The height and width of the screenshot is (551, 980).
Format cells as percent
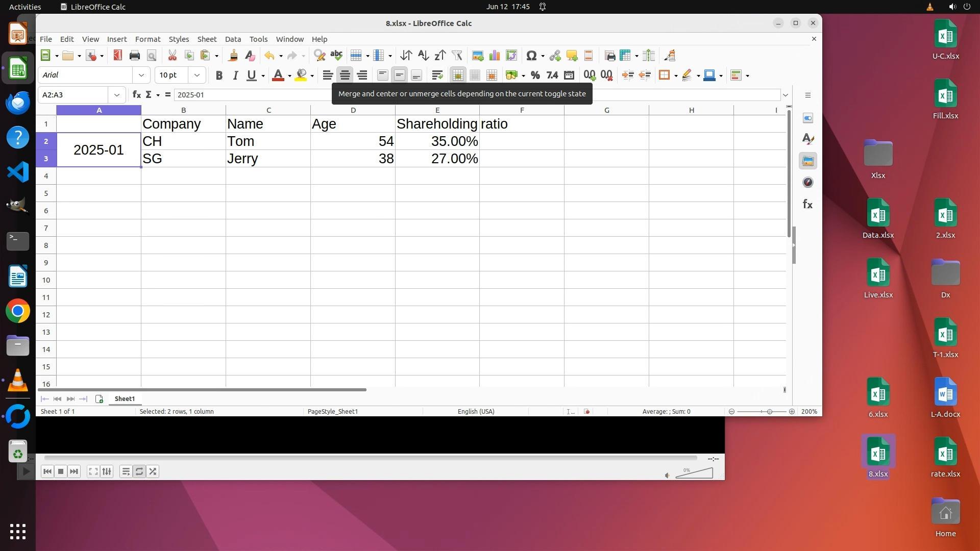coord(535,76)
